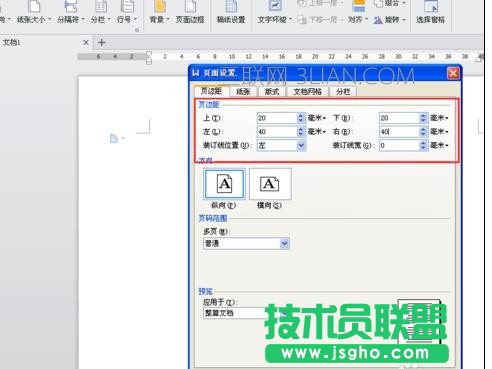Open the 选择窗格 selection pane

point(430,13)
